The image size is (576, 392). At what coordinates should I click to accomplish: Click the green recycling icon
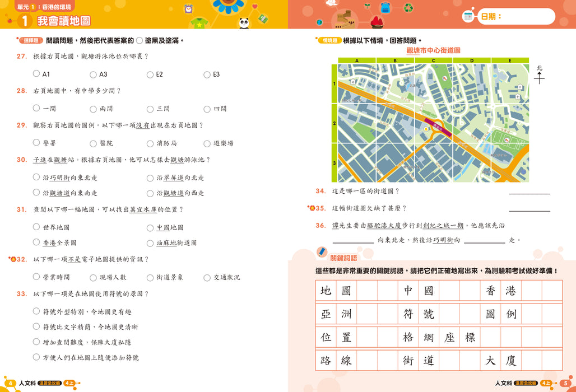click(x=408, y=7)
